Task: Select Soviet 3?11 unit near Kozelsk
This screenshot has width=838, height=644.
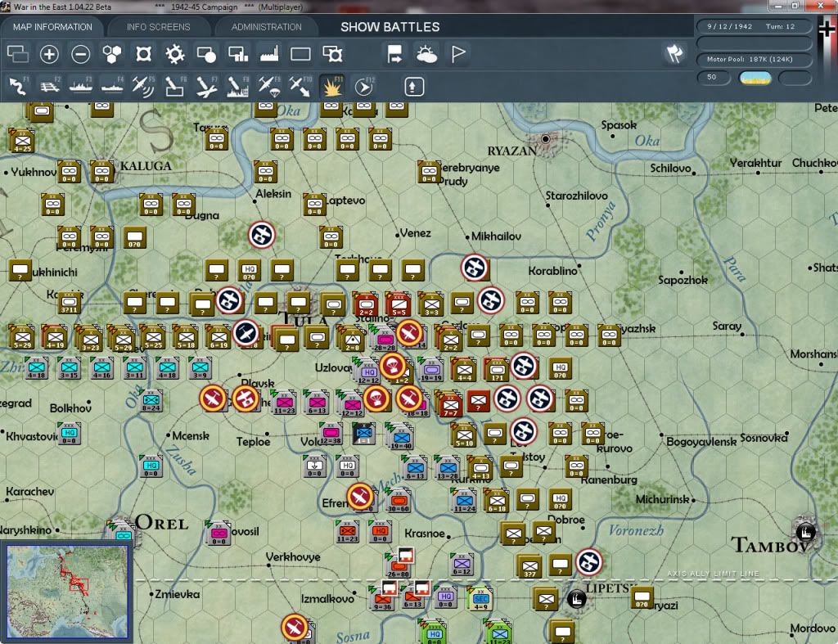Action: point(69,303)
